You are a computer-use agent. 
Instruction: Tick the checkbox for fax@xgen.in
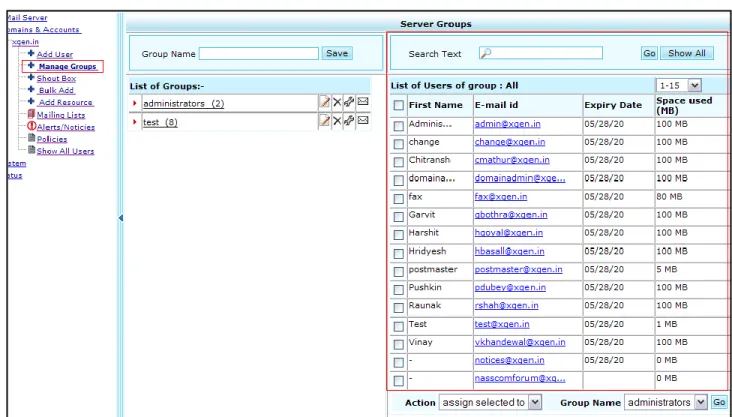point(398,199)
